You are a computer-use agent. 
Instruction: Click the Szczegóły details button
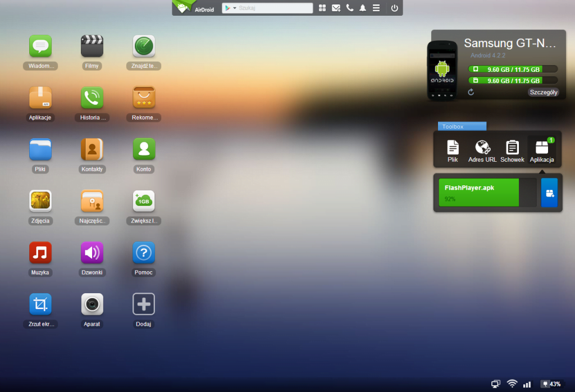544,92
